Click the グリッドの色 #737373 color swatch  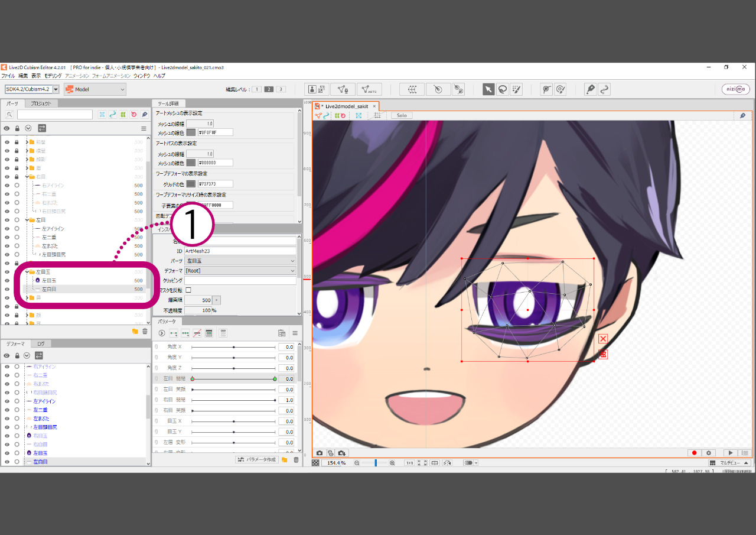tap(191, 184)
